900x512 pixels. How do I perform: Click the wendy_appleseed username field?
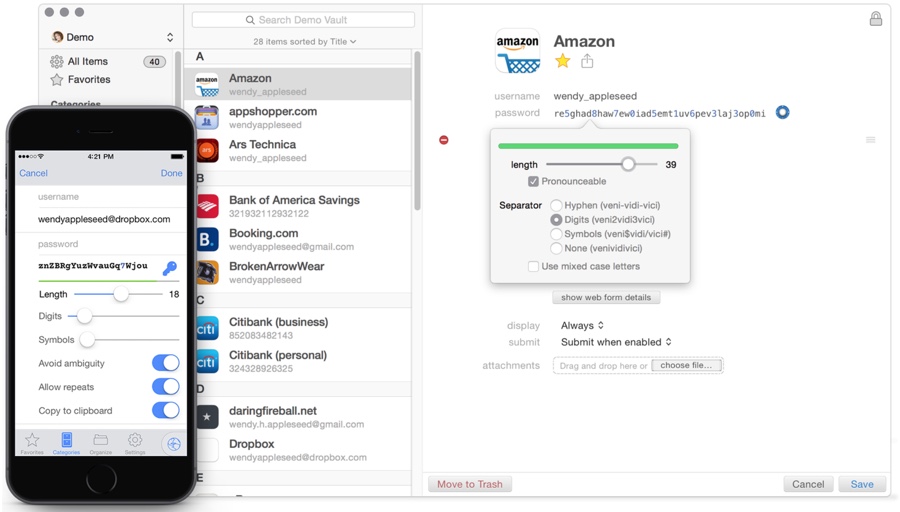pos(595,96)
